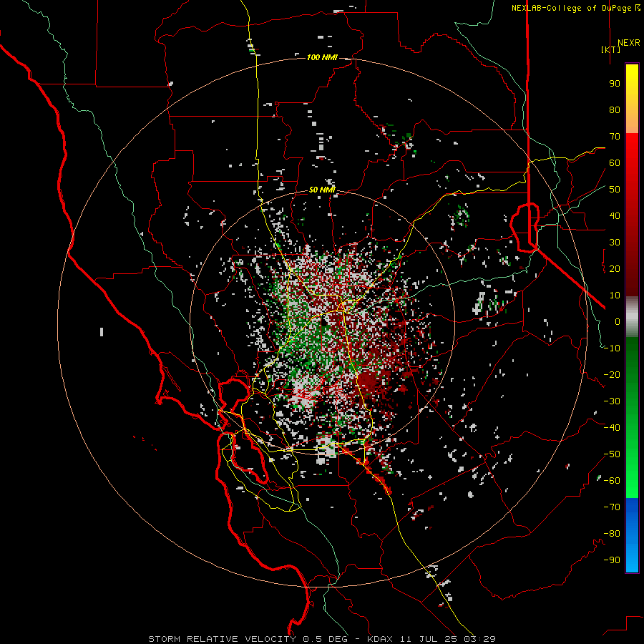Click the 70 value on velocity scale
The height and width of the screenshot is (644, 644).
click(615, 137)
